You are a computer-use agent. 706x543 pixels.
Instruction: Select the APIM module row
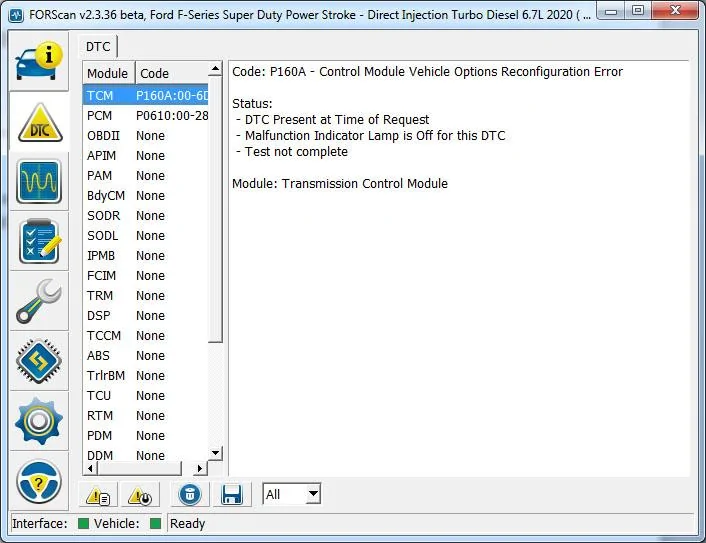click(x=145, y=156)
